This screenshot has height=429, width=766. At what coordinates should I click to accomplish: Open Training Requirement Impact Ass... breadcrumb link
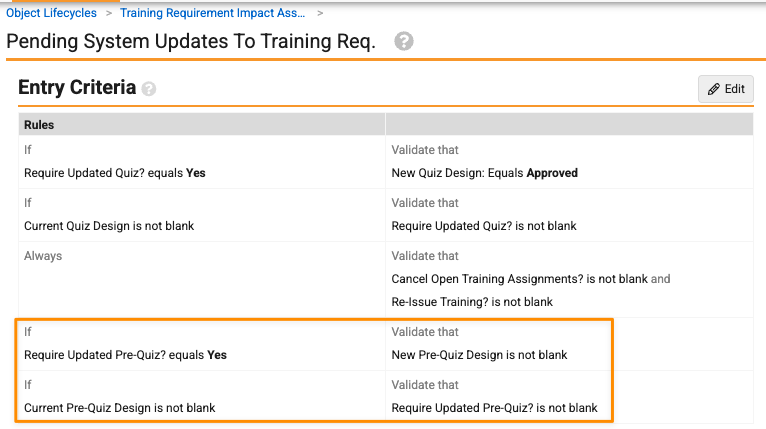click(213, 13)
